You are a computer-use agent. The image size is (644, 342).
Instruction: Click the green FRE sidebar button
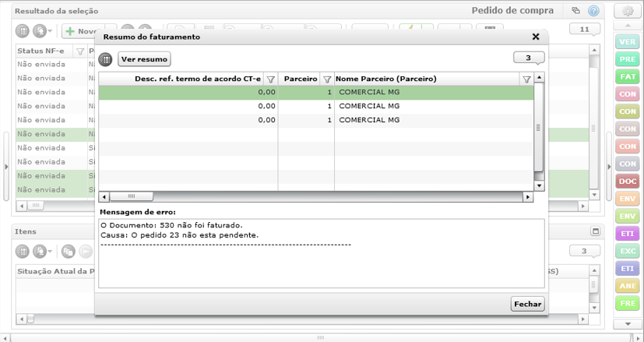tap(628, 303)
